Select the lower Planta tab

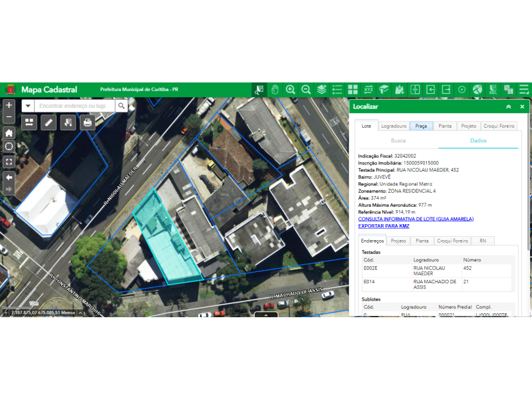(422, 241)
